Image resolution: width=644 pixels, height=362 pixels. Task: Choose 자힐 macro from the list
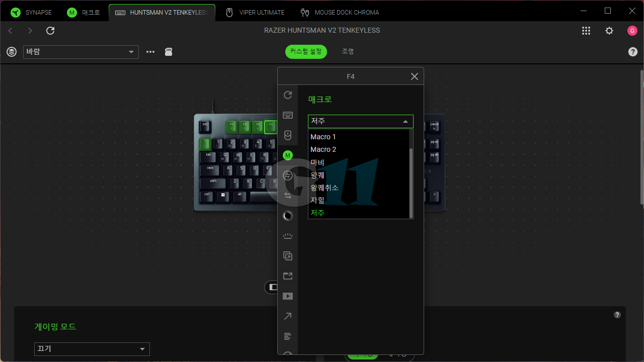coord(359,200)
